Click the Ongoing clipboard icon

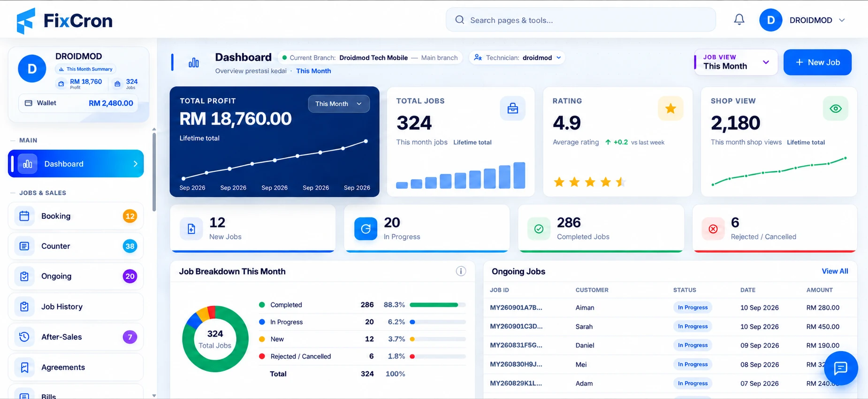(24, 276)
